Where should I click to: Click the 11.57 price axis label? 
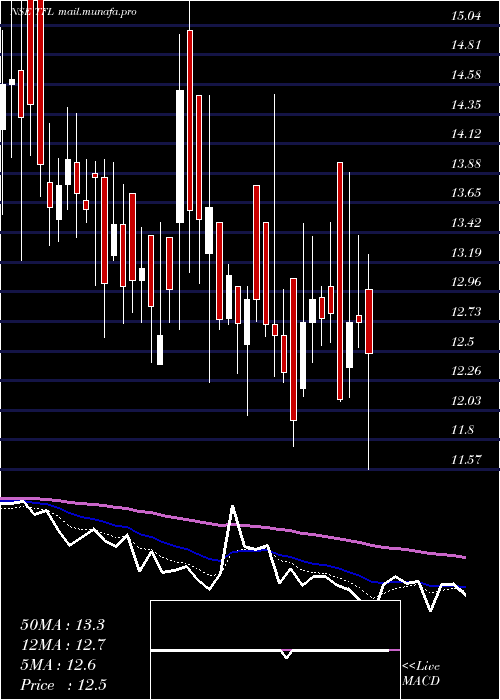466,459
